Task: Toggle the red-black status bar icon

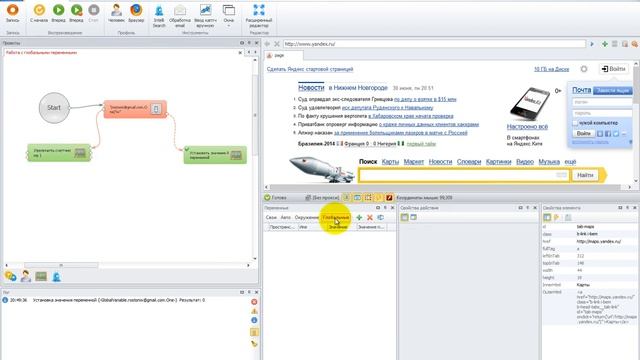Action: [389, 198]
